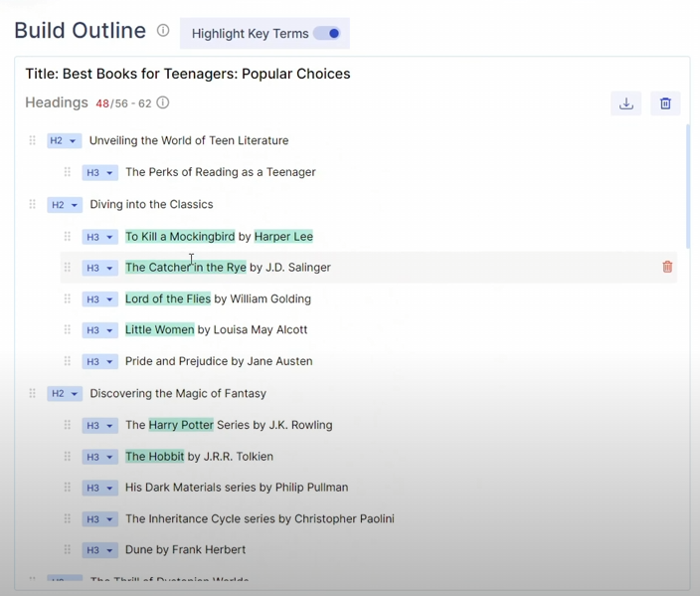This screenshot has height=596, width=700.
Task: Open H3 level dropdown for The Perks of Reading
Action: (x=100, y=173)
